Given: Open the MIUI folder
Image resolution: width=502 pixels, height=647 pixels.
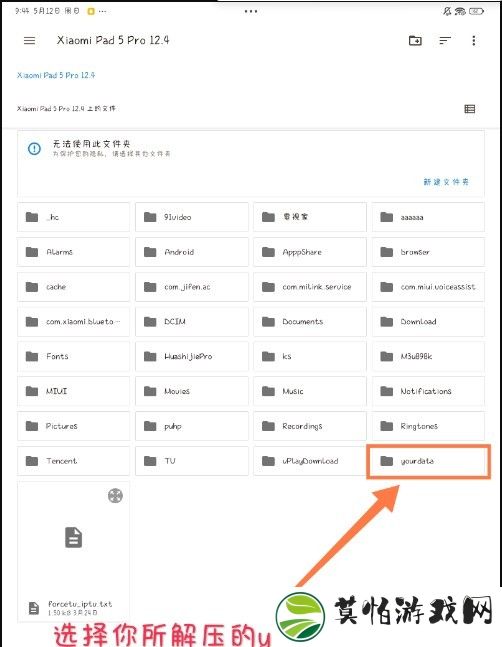Looking at the screenshot, I should pyautogui.click(x=73, y=391).
